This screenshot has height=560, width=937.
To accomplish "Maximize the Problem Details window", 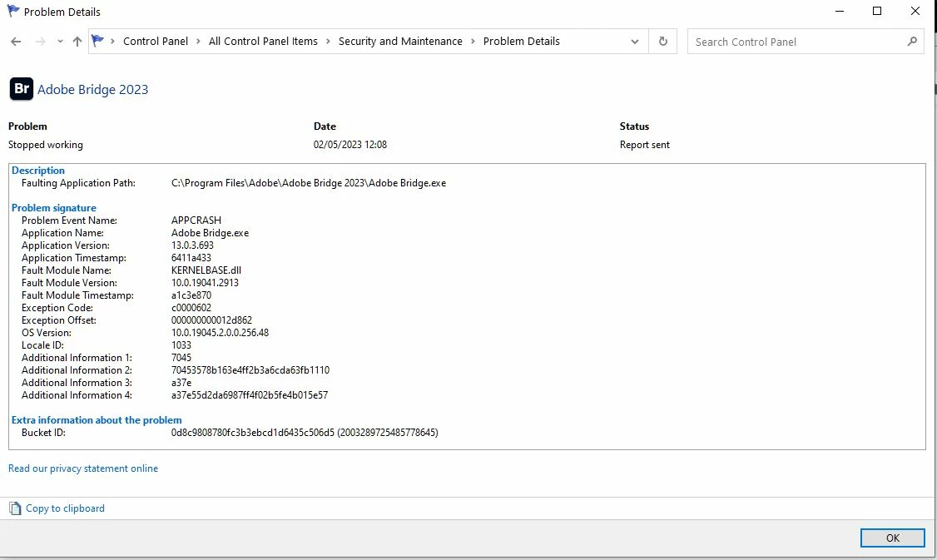I will tap(877, 12).
